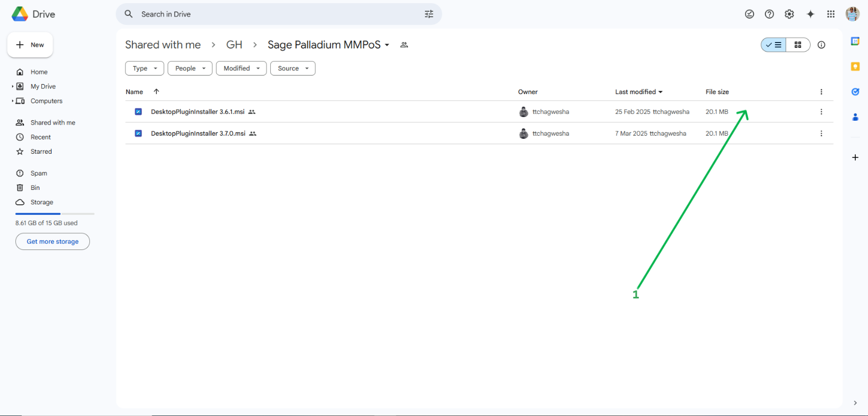The image size is (868, 416).
Task: Open more actions for DesktopPluginInstaller 3.7.0.msi
Action: point(821,134)
